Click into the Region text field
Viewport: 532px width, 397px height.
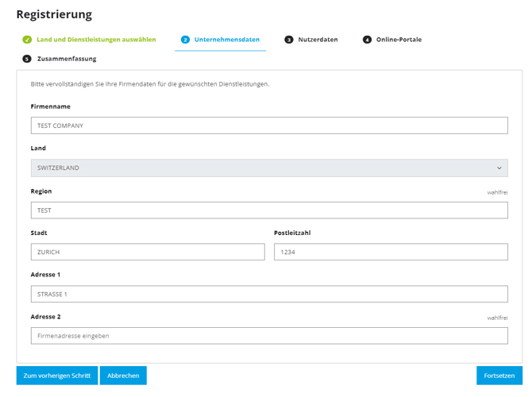(269, 210)
